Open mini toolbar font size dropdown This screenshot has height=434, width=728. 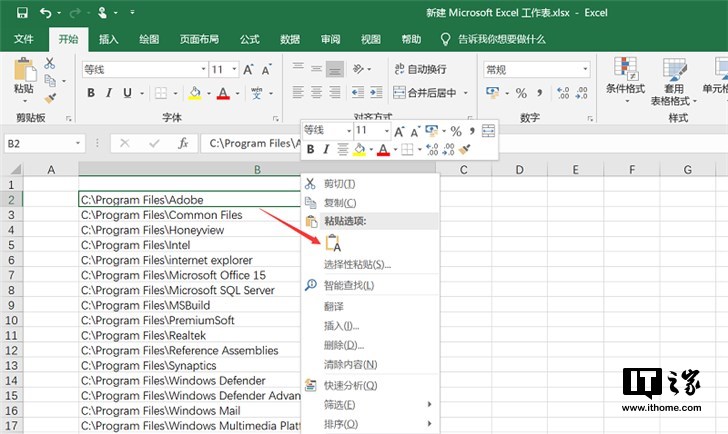(386, 131)
